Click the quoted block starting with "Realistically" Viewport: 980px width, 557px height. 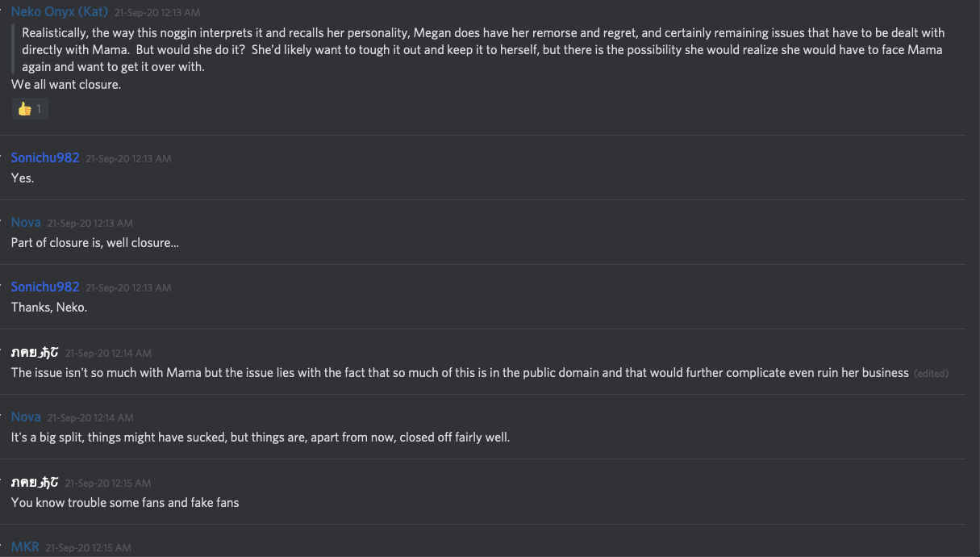tap(482, 50)
